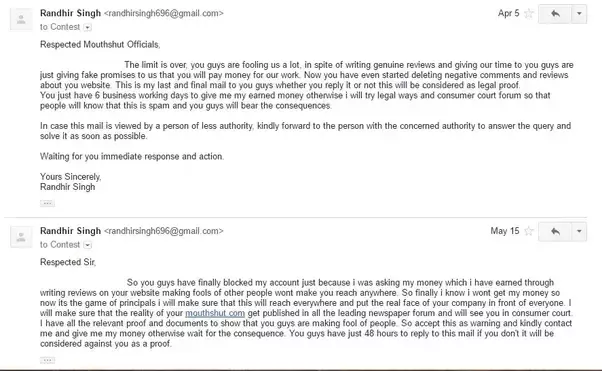This screenshot has width=602, height=371.
Task: Reply to the Apr 5 email
Action: pos(555,14)
